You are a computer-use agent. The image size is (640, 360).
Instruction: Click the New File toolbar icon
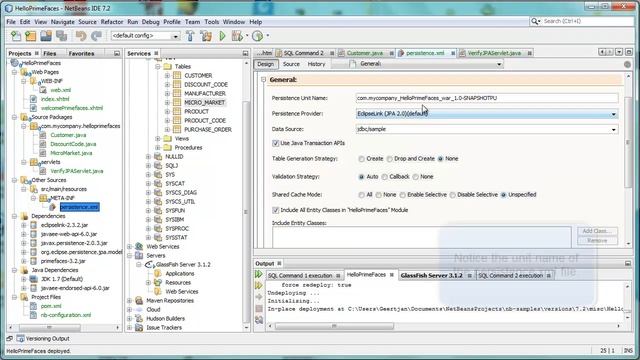pos(16,36)
